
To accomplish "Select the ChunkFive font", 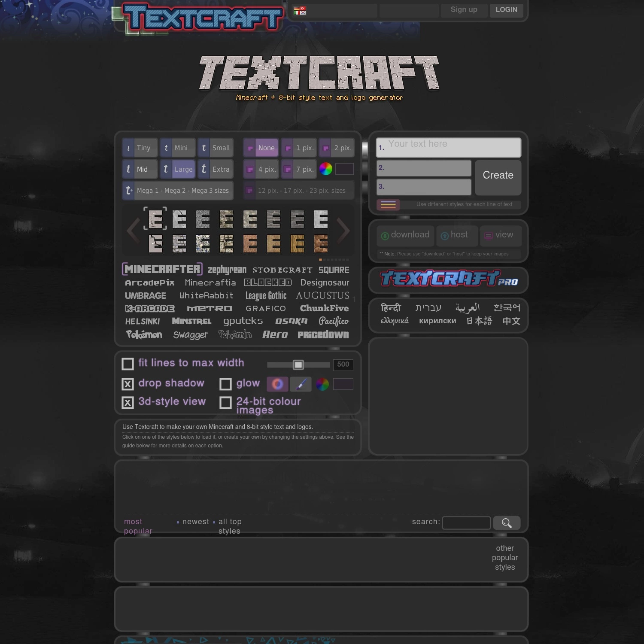I will pyautogui.click(x=324, y=308).
